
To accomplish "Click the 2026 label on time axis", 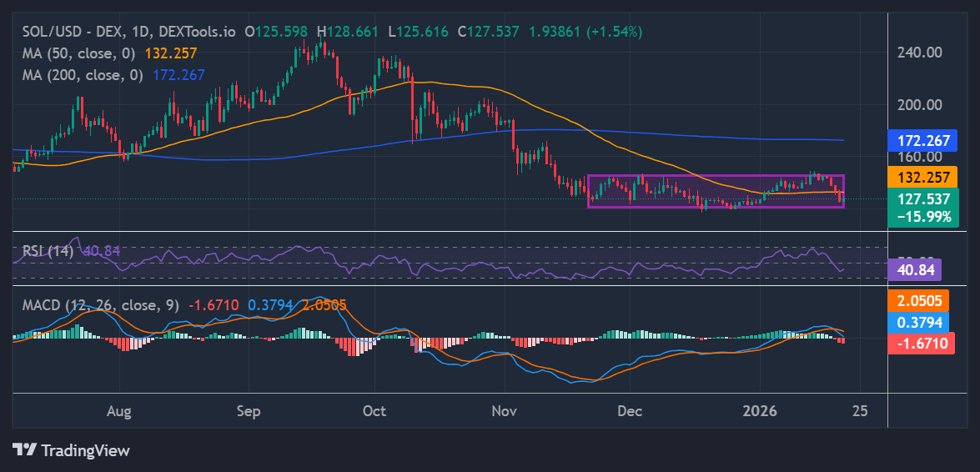I will coord(760,411).
